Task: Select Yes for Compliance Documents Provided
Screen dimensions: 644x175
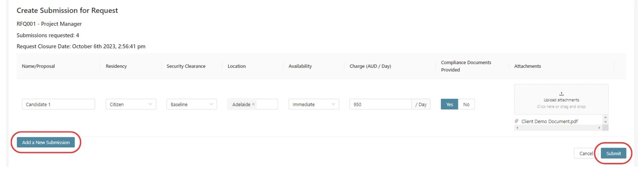Action: (x=449, y=104)
